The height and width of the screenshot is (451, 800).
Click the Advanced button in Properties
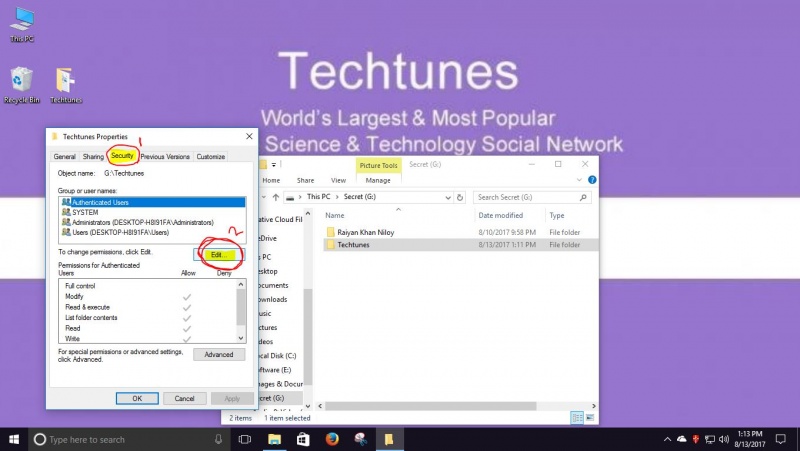coord(219,355)
